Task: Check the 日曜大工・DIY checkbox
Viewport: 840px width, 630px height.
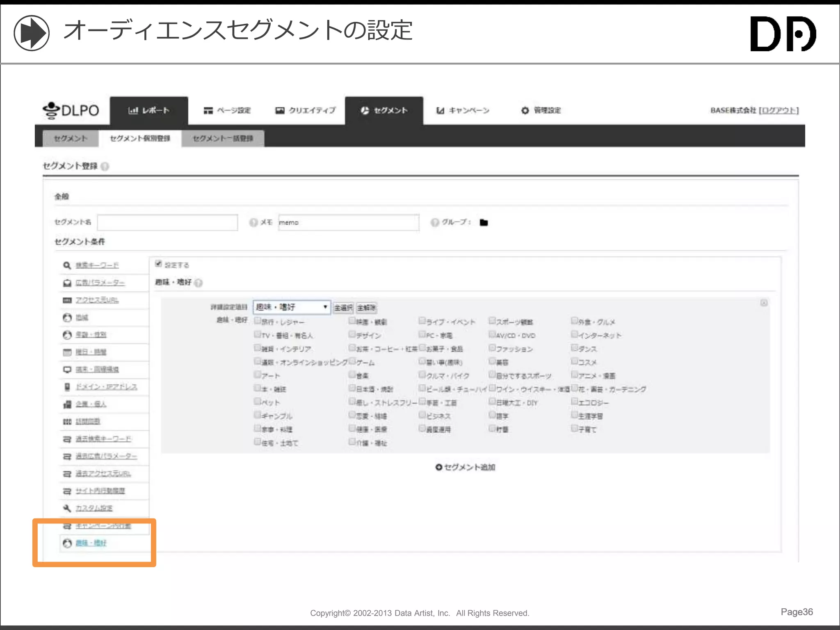Action: 492,401
